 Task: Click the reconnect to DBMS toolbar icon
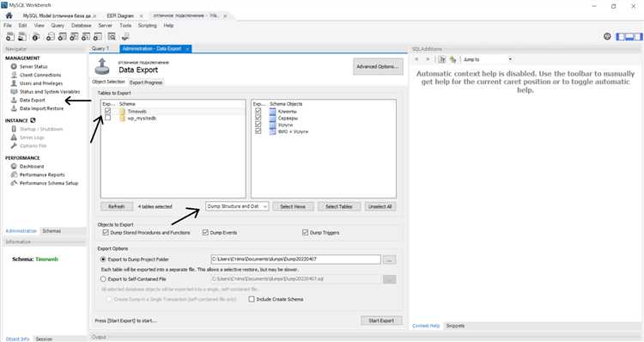(125, 37)
